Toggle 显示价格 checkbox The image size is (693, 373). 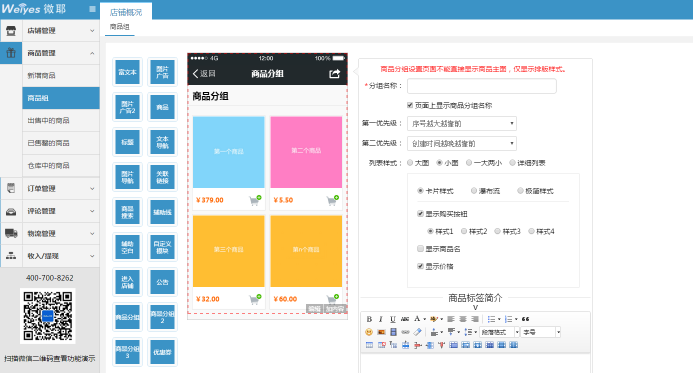pyautogui.click(x=420, y=266)
